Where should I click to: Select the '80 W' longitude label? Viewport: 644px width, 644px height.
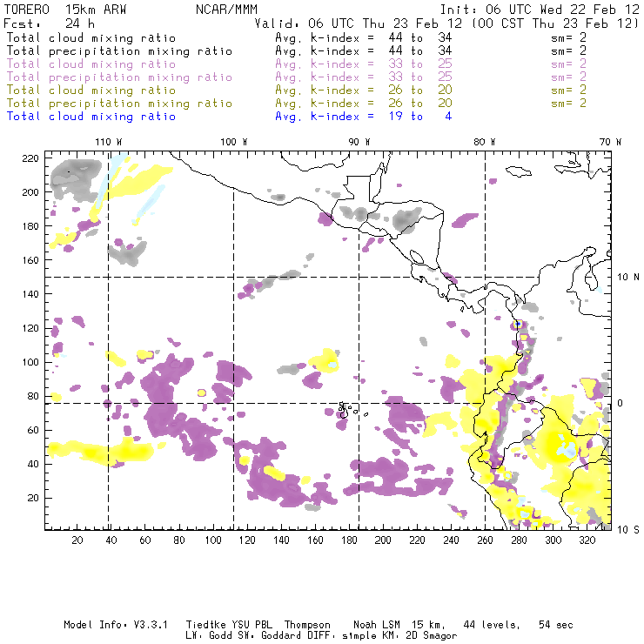(x=484, y=142)
